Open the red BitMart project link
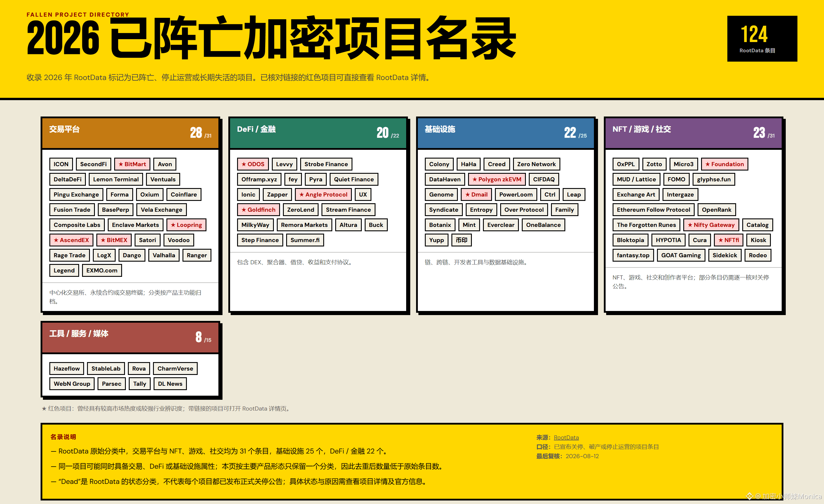This screenshot has height=504, width=824. pos(132,164)
